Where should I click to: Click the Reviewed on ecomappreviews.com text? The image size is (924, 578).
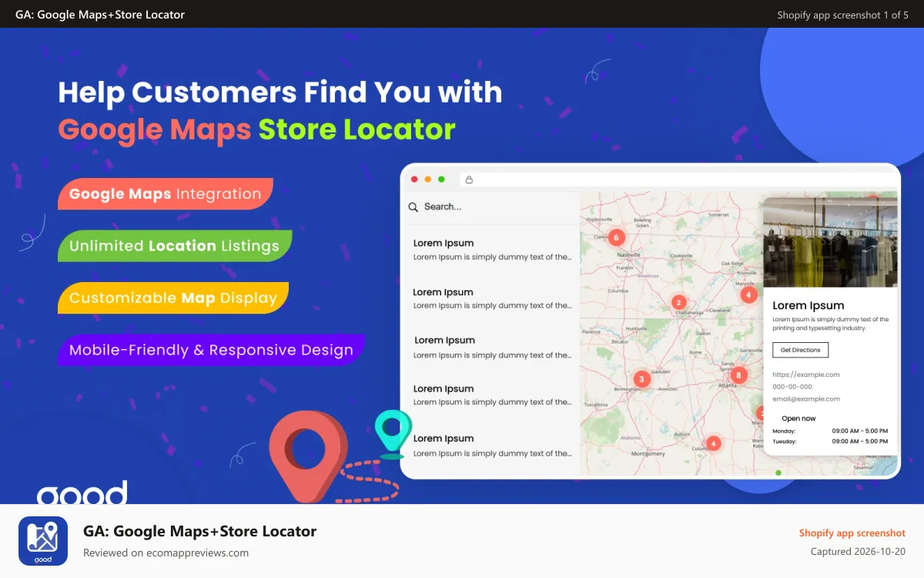tap(166, 553)
